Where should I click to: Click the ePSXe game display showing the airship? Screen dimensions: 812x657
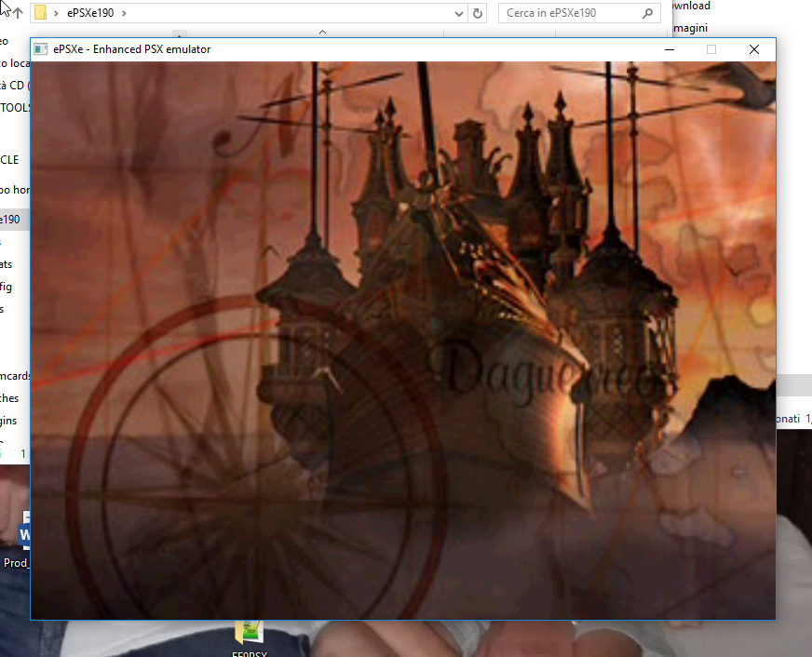[403, 340]
